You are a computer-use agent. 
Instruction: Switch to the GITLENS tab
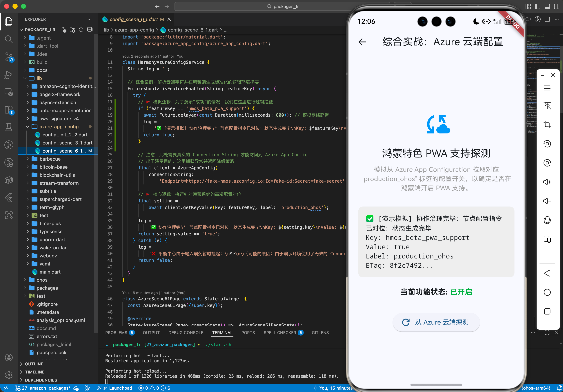320,332
